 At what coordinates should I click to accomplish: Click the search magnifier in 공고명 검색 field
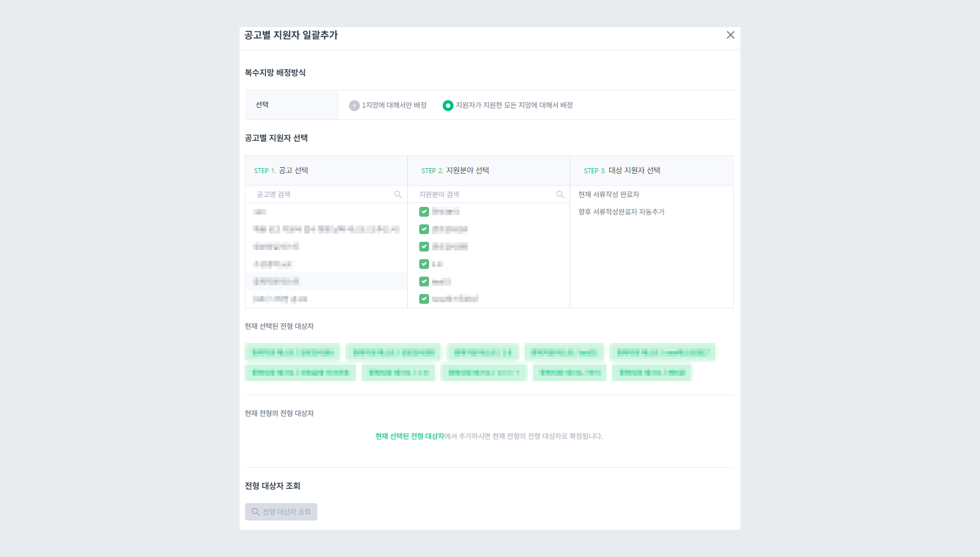click(x=397, y=194)
